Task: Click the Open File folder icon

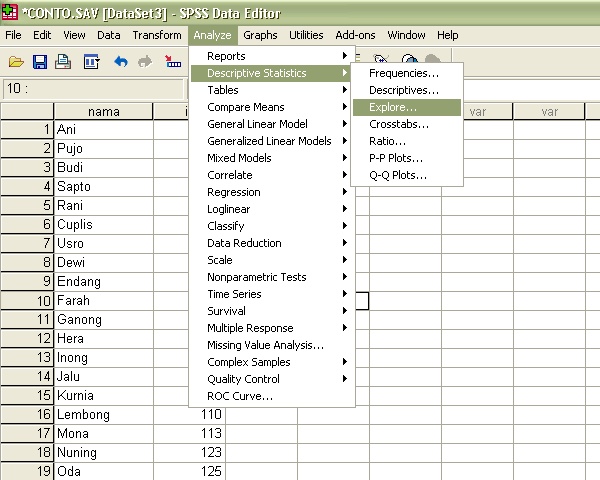Action: 16,61
